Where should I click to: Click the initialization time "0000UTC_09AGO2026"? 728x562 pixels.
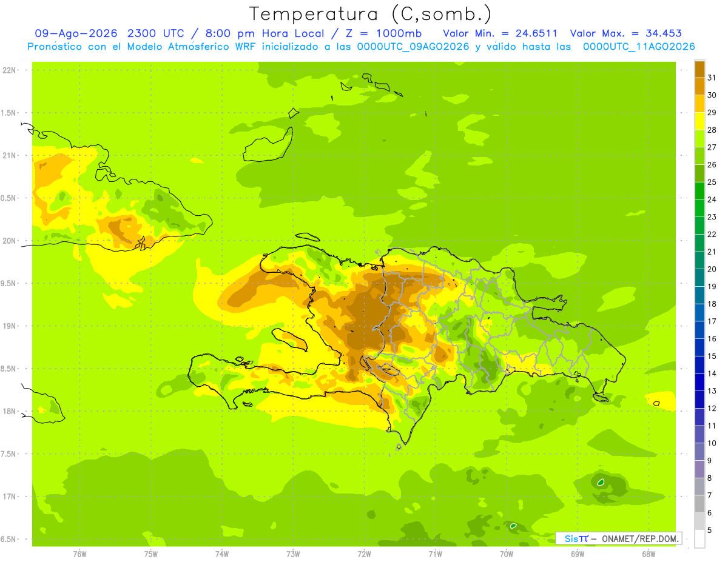tap(414, 47)
